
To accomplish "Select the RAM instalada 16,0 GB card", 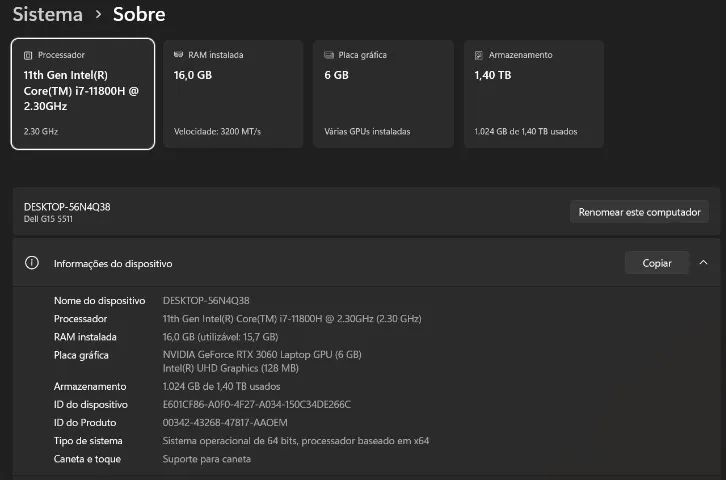I will pyautogui.click(x=233, y=94).
